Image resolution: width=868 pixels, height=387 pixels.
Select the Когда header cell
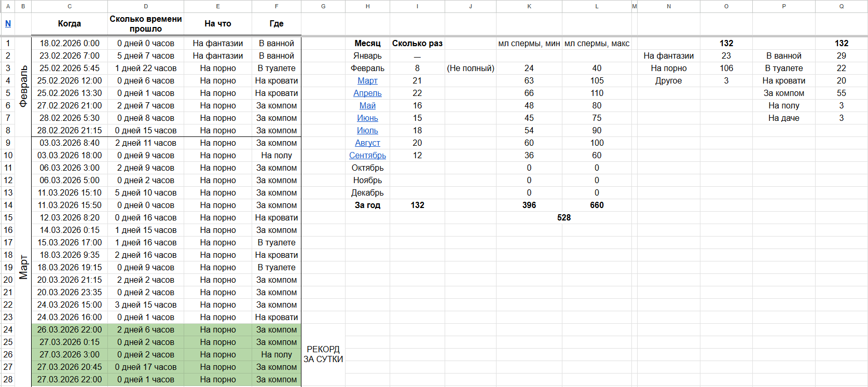[70, 24]
